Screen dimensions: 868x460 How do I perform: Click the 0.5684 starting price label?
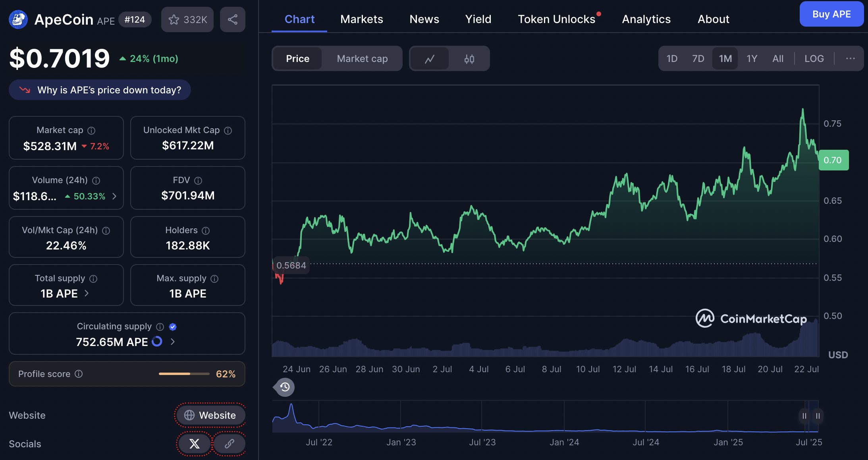(291, 265)
